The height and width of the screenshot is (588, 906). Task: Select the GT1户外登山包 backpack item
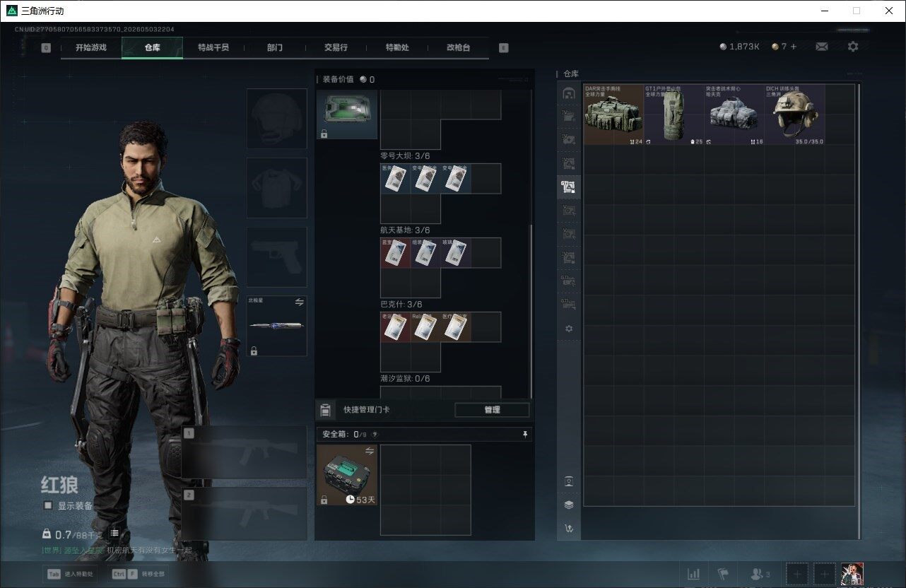click(x=674, y=114)
